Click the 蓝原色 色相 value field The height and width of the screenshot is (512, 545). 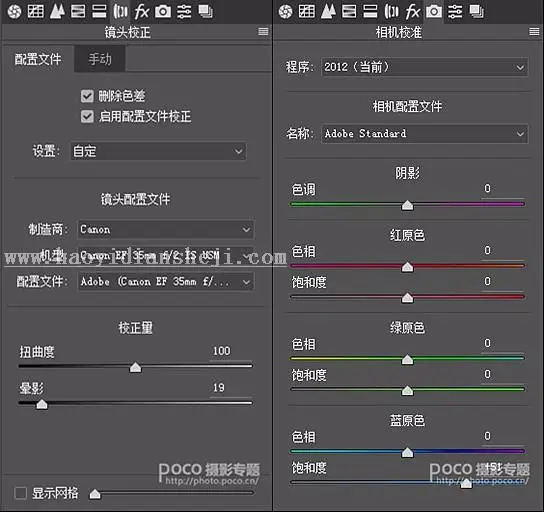coord(503,437)
